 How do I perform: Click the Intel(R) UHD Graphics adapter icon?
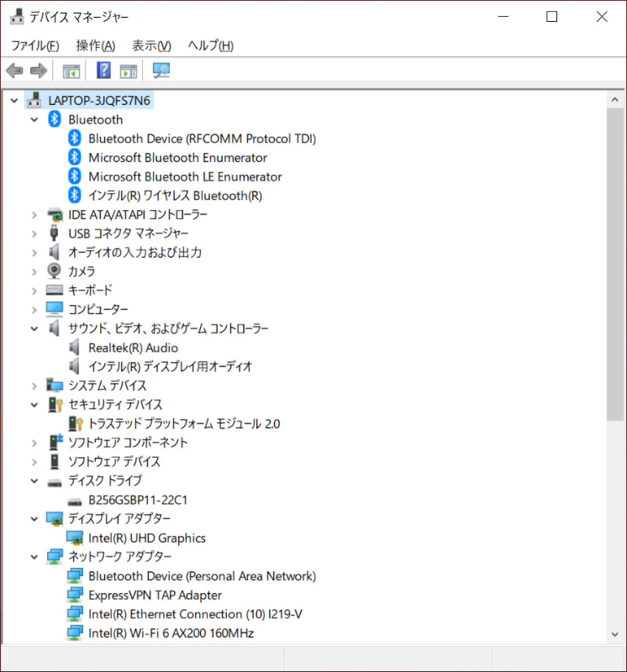[x=75, y=538]
